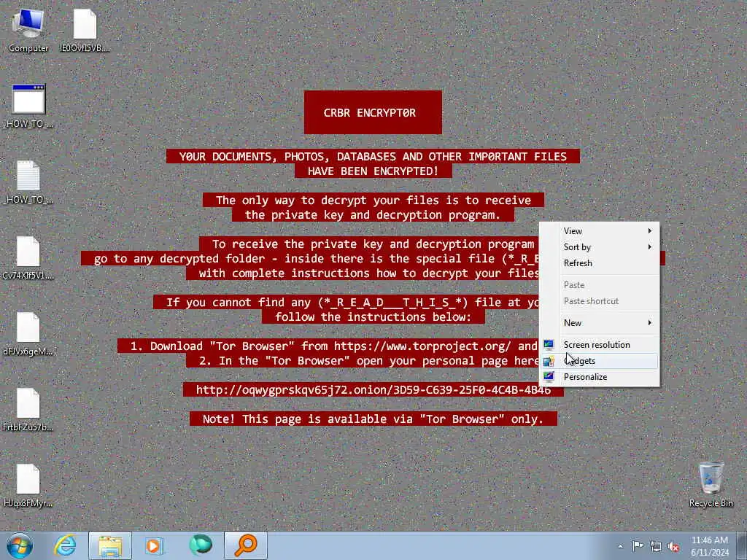
Task: Click the "CRBR ENCRYPT0R" heading text
Action: click(370, 113)
